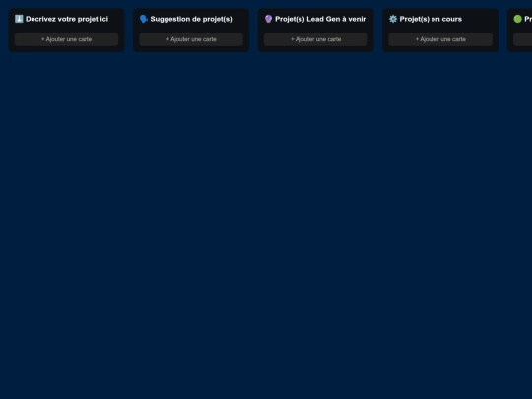The width and height of the screenshot is (532, 399).
Task: Select the 'Projet(s) Lead Gen à venir' list title
Action: (320, 19)
